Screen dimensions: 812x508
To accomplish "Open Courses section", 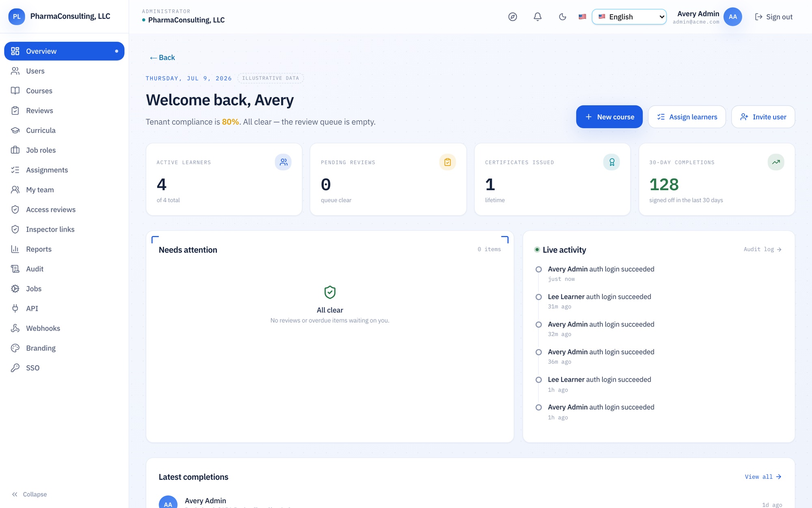I will tap(64, 91).
